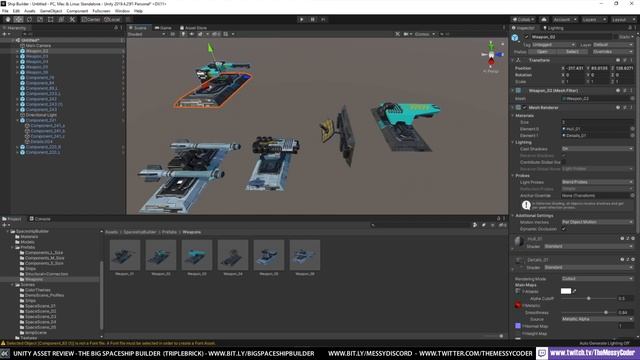Select the combined Transform tool

[x=61, y=20]
